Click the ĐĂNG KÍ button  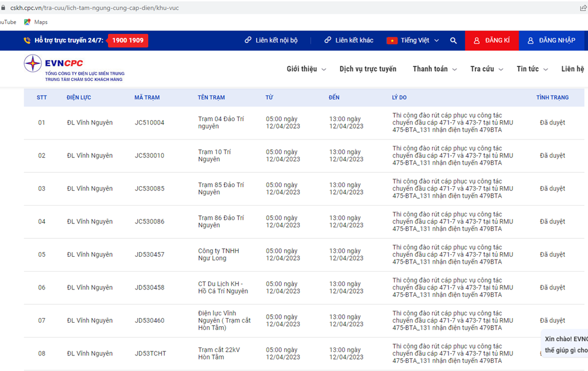tap(492, 41)
